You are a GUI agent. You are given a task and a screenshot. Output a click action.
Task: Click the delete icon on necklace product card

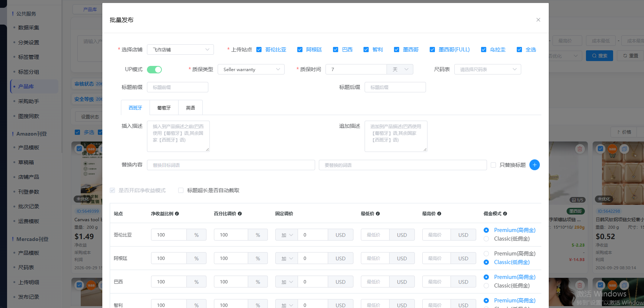click(580, 149)
